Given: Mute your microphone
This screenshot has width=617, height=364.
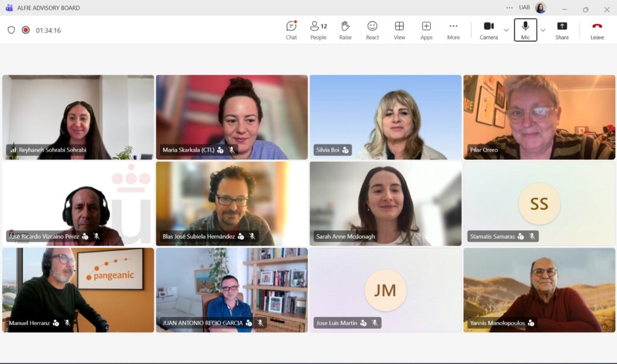Looking at the screenshot, I should [x=525, y=30].
